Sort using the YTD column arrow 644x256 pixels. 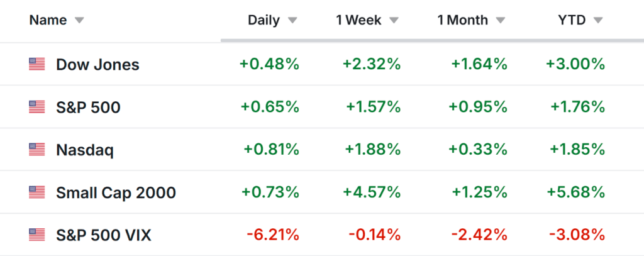598,20
